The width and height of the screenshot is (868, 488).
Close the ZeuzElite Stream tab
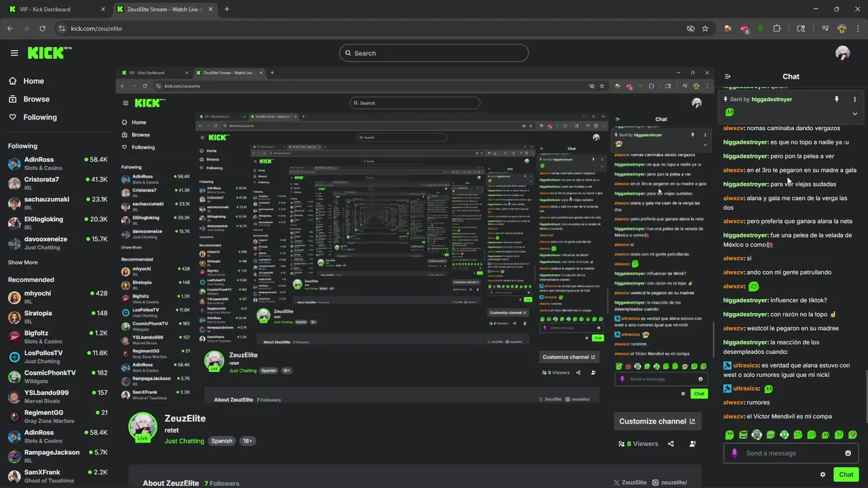click(210, 9)
